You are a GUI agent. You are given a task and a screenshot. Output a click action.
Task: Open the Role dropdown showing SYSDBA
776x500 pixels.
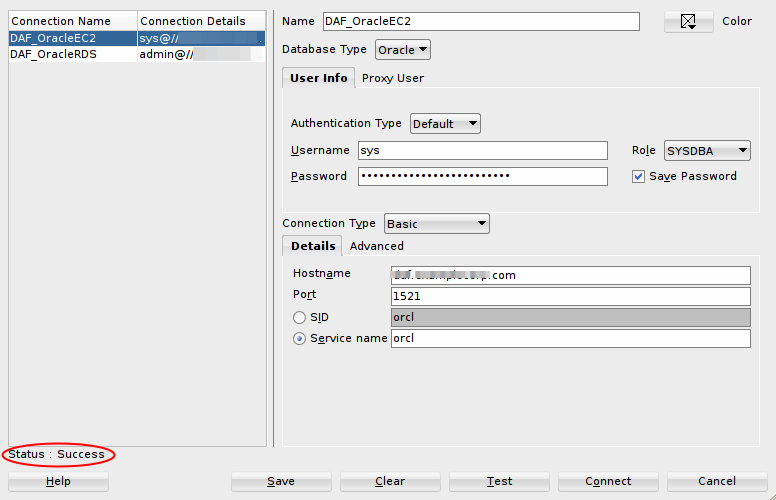707,150
